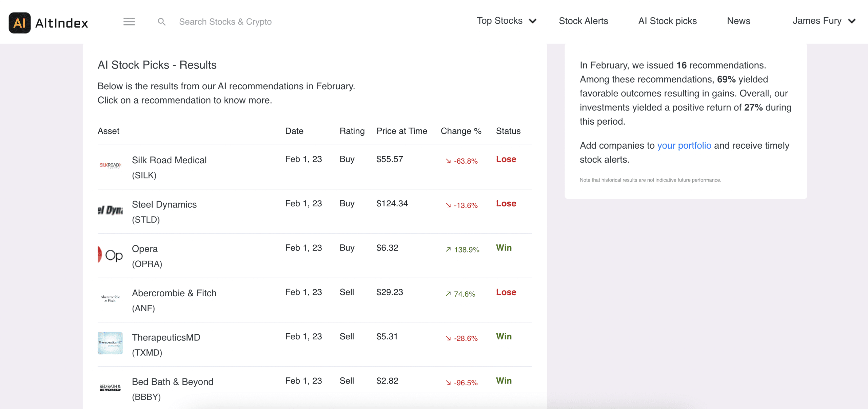Open Steel Dynamics (STLD) recommendation
The image size is (868, 409).
(x=315, y=212)
